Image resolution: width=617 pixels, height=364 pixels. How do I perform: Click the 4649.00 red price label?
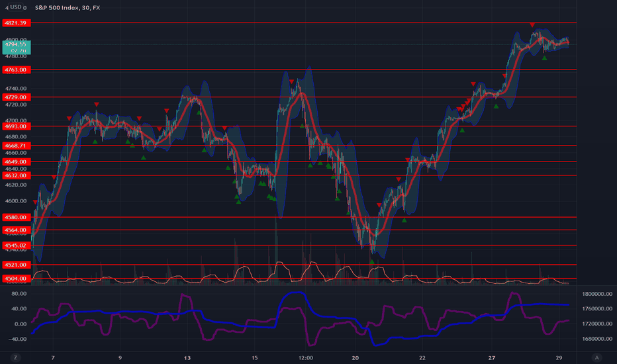pos(16,161)
